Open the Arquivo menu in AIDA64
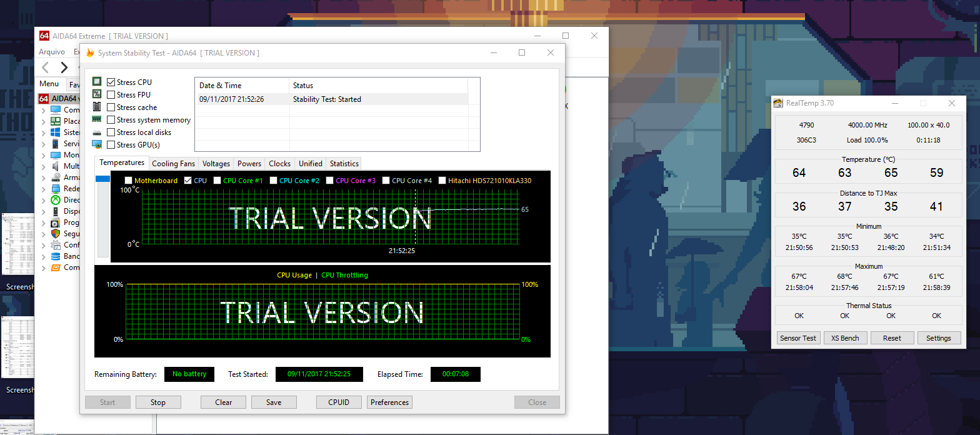 (52, 52)
